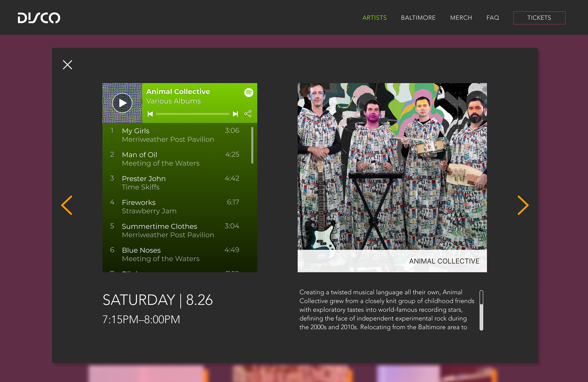Go to previous artist with left arrow
588x382 pixels.
pos(67,205)
